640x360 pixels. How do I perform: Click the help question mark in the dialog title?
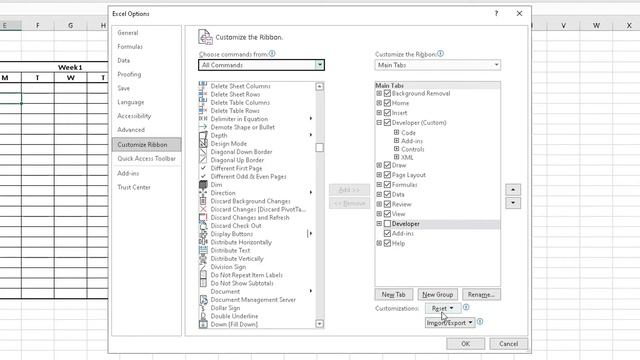point(496,13)
